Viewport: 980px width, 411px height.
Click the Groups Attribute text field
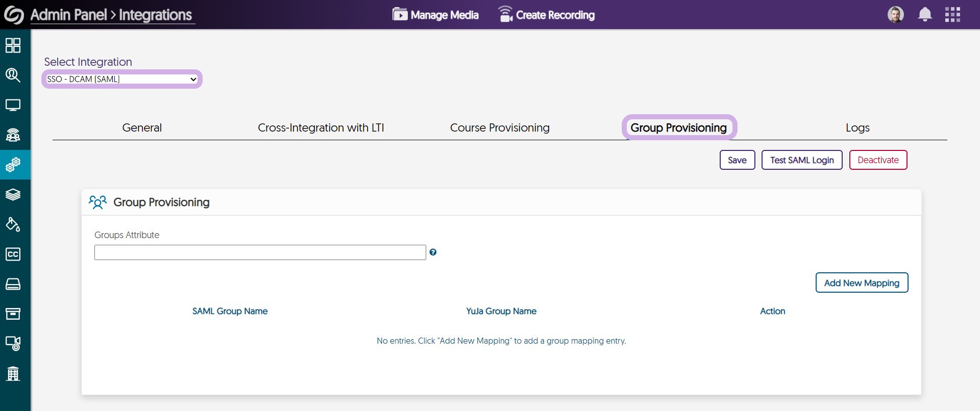(260, 252)
